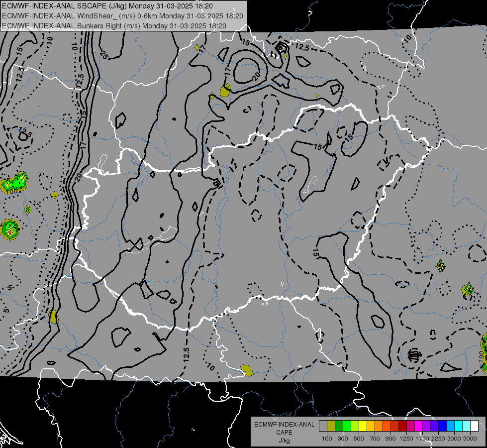The width and height of the screenshot is (487, 448).
Task: Click the gray swatch in the CAPE legend
Action: pyautogui.click(x=323, y=426)
